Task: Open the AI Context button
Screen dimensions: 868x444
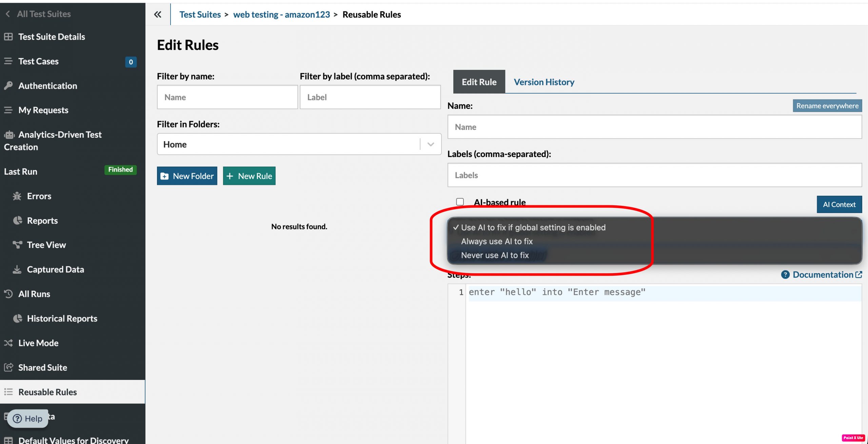Action: [x=839, y=205]
